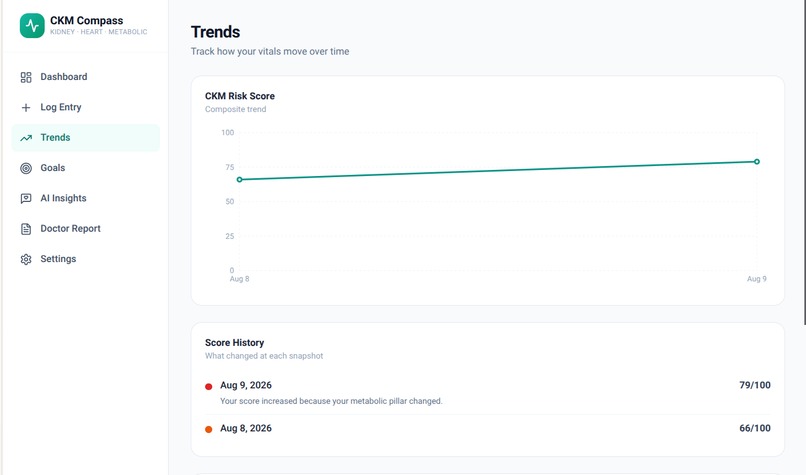Click the CKM Risk Score card title
The width and height of the screenshot is (806, 475).
[240, 96]
